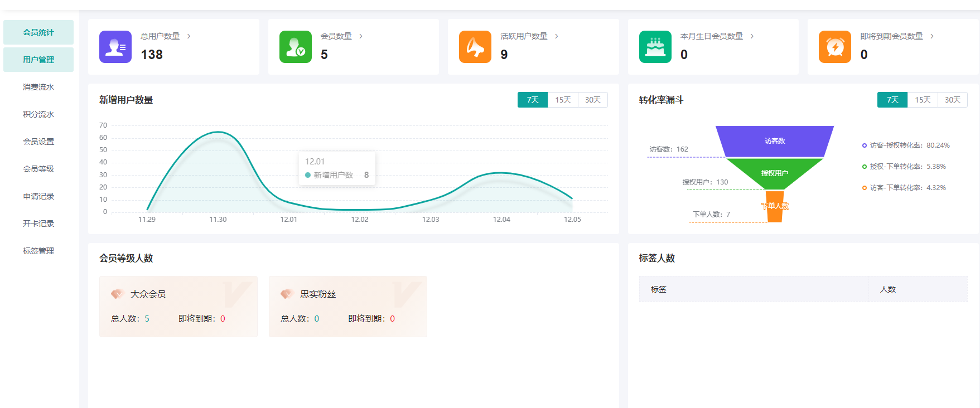The height and width of the screenshot is (408, 980).
Task: Open 用户管理 in sidebar
Action: tap(38, 60)
